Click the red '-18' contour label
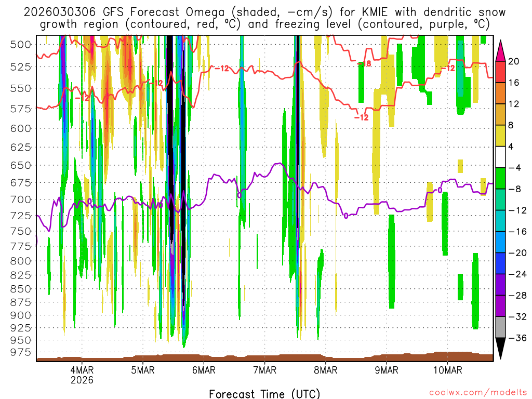Viewport: 532px width, 399px height. 364,63
